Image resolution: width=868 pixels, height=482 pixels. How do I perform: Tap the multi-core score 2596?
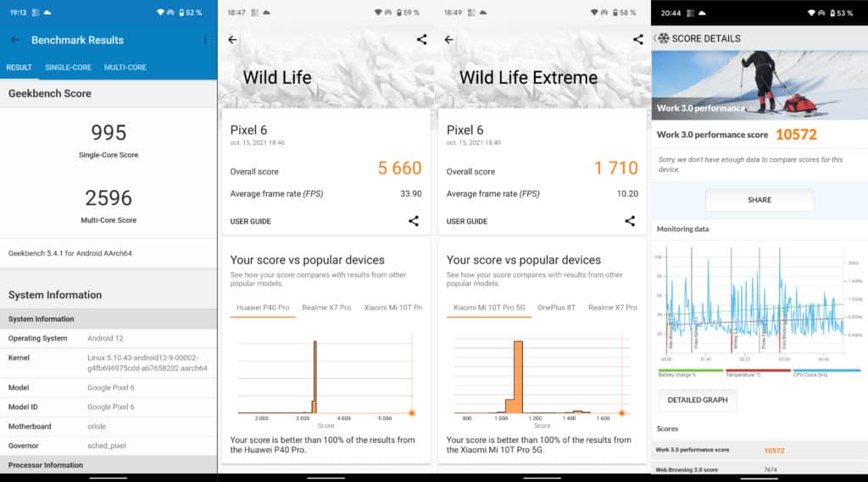click(x=108, y=198)
